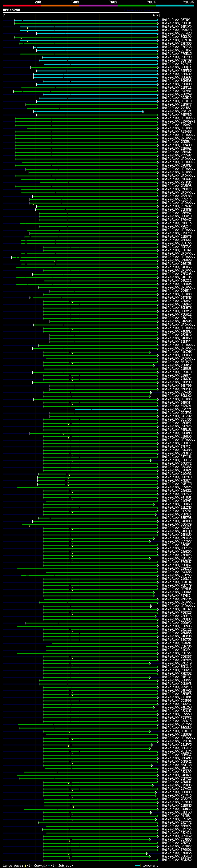
Task: Select hit label UniRef100_A3SJV5
Action: click(177, 819)
